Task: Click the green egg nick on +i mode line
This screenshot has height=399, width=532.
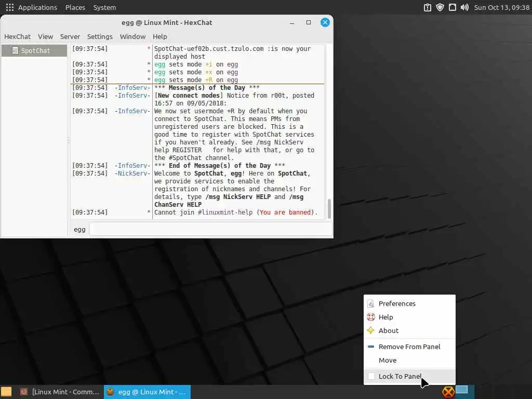Action: pyautogui.click(x=160, y=64)
